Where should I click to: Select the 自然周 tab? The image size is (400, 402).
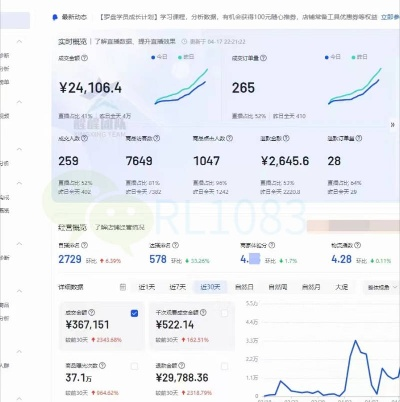pyautogui.click(x=278, y=287)
